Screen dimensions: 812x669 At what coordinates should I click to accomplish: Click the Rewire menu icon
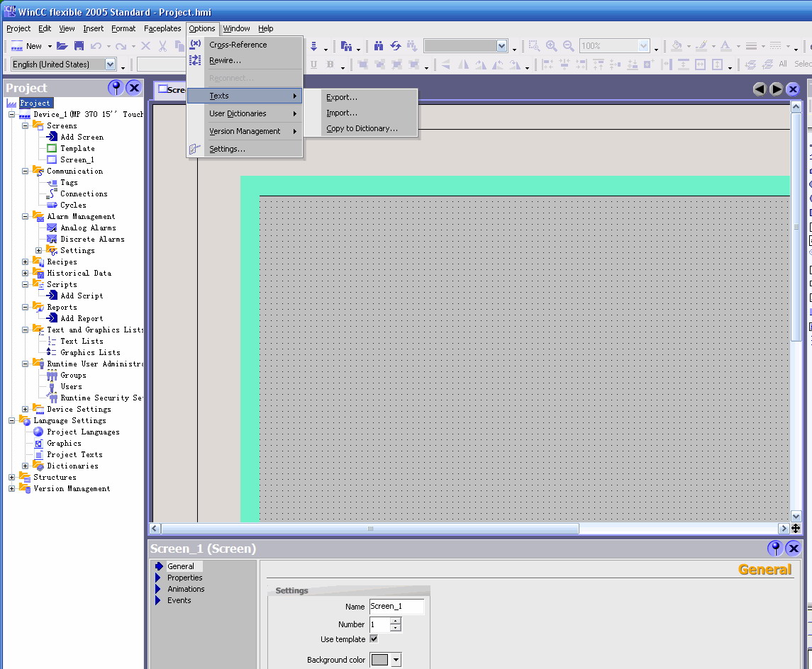[195, 60]
